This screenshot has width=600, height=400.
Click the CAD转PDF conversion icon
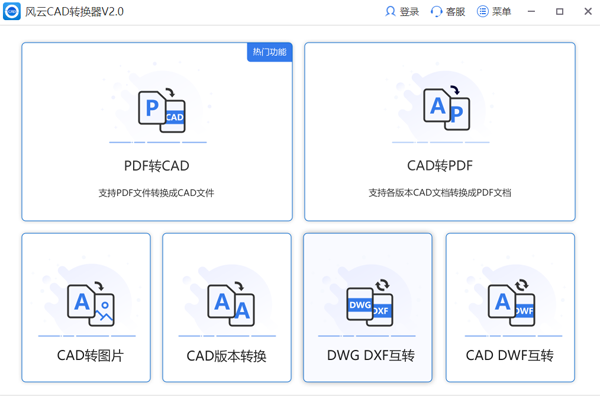click(x=440, y=110)
